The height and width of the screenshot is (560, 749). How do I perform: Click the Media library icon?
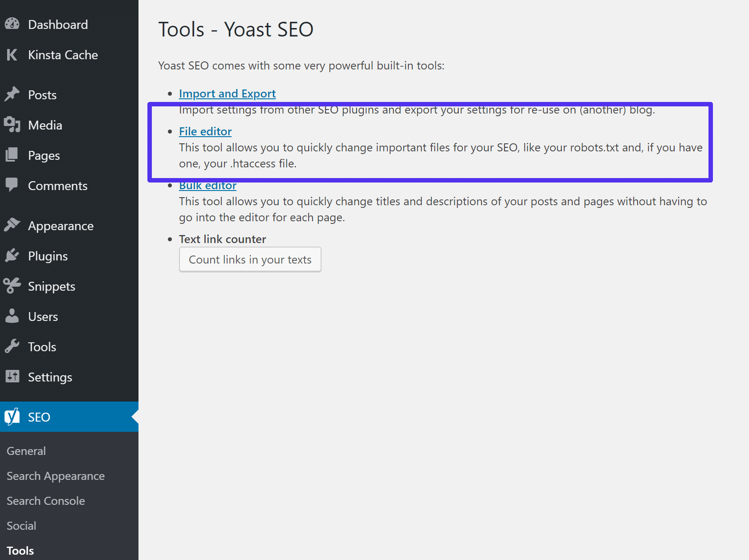12,125
